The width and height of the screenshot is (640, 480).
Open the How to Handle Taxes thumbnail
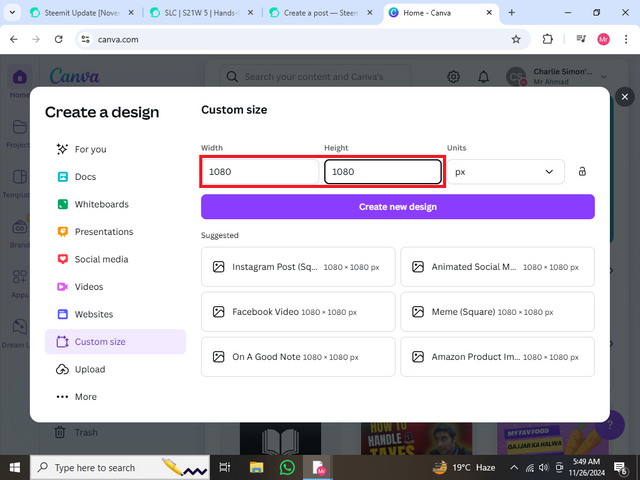point(416,439)
